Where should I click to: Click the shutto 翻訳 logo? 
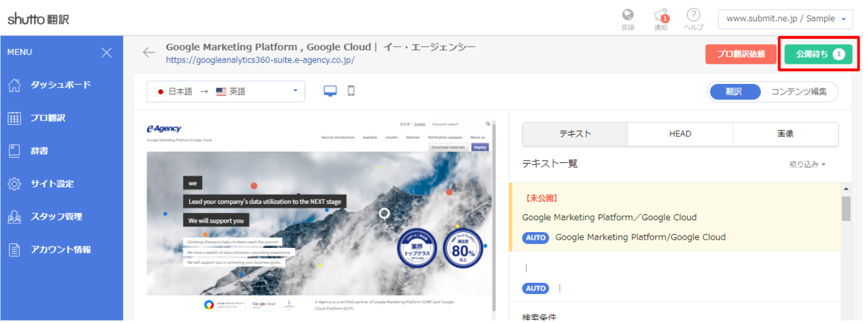(38, 19)
